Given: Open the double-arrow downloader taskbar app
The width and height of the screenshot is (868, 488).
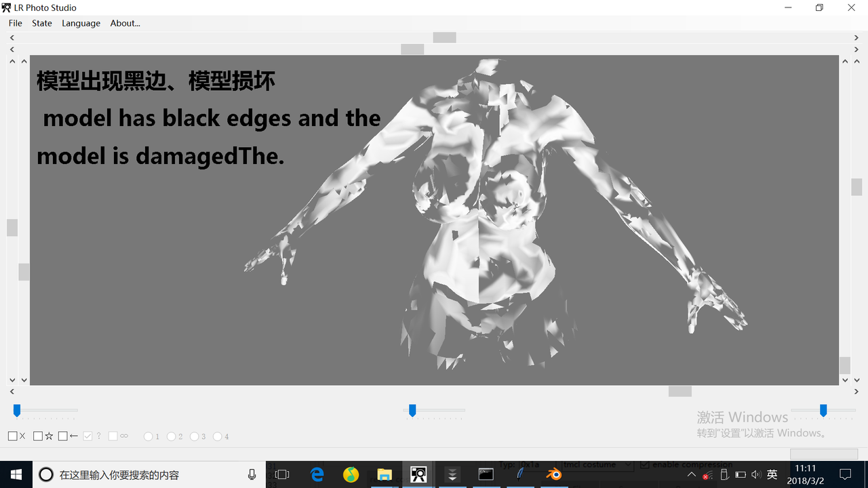Looking at the screenshot, I should click(x=452, y=474).
